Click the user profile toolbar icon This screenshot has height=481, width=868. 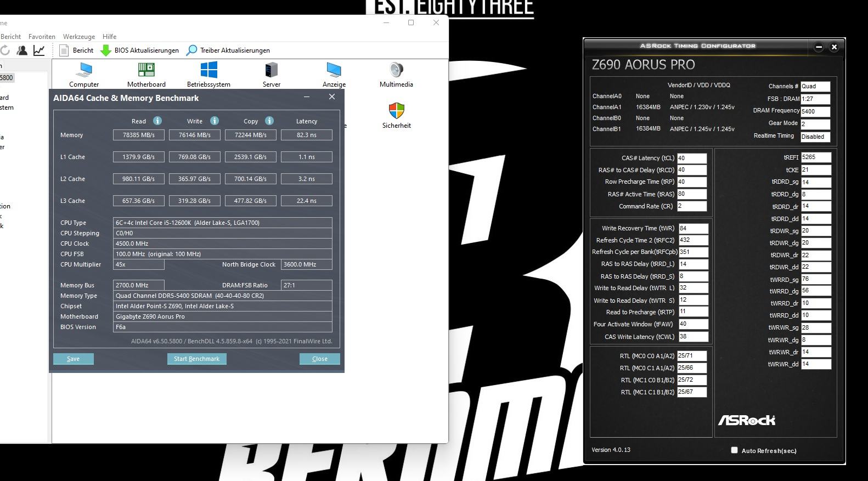click(x=22, y=50)
